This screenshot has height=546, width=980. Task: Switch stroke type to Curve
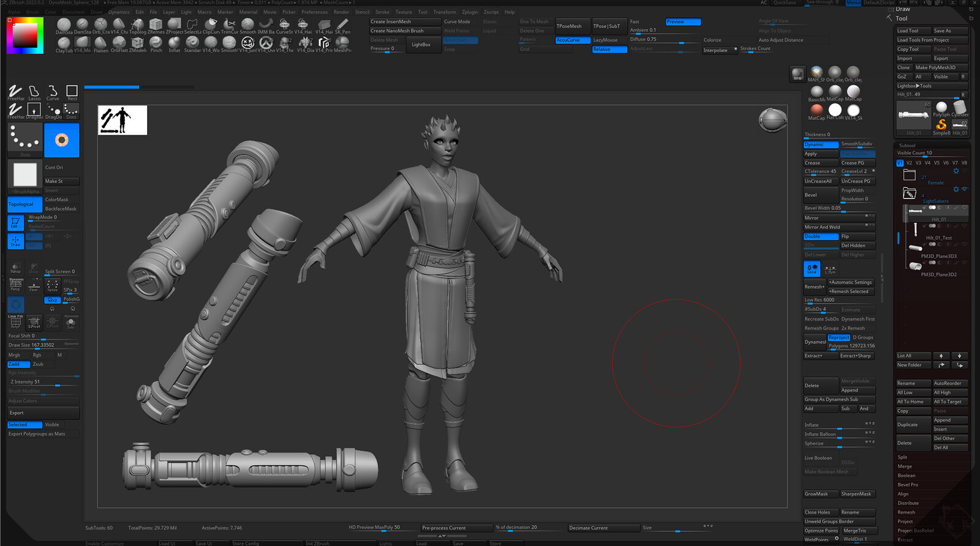[x=53, y=92]
